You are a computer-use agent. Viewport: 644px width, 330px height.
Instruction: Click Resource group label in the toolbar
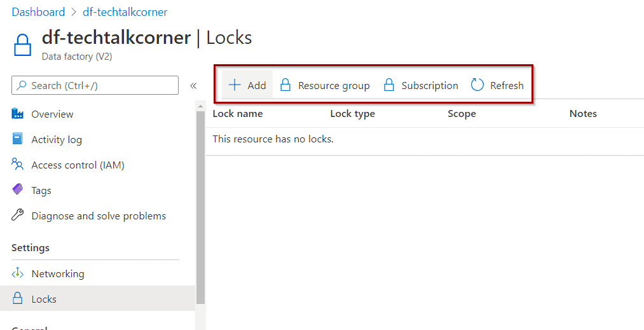tap(334, 85)
